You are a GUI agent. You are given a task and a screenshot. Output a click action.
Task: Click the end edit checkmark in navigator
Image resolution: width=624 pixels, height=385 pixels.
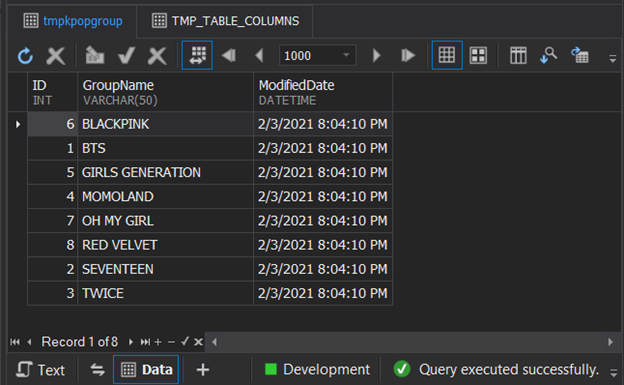(x=185, y=342)
